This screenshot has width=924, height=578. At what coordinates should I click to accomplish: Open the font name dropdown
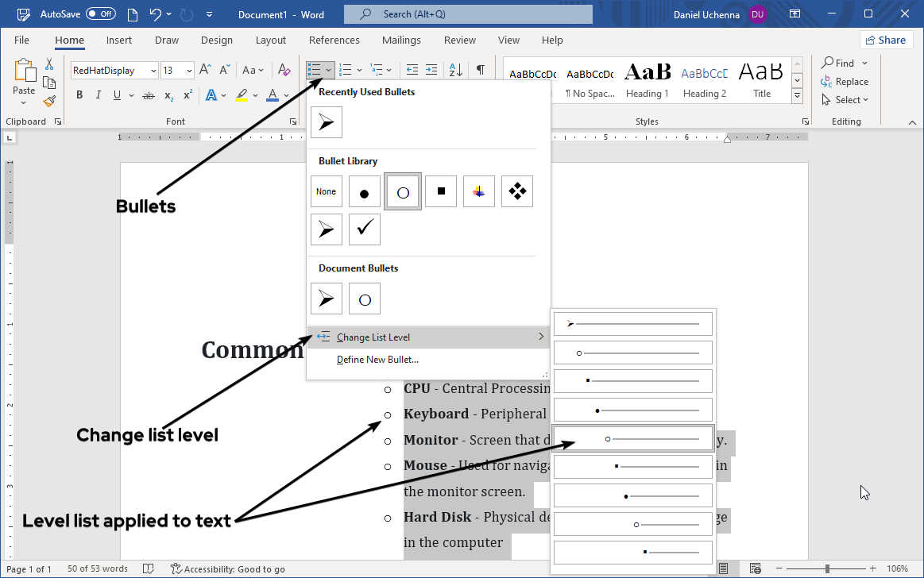coord(153,71)
